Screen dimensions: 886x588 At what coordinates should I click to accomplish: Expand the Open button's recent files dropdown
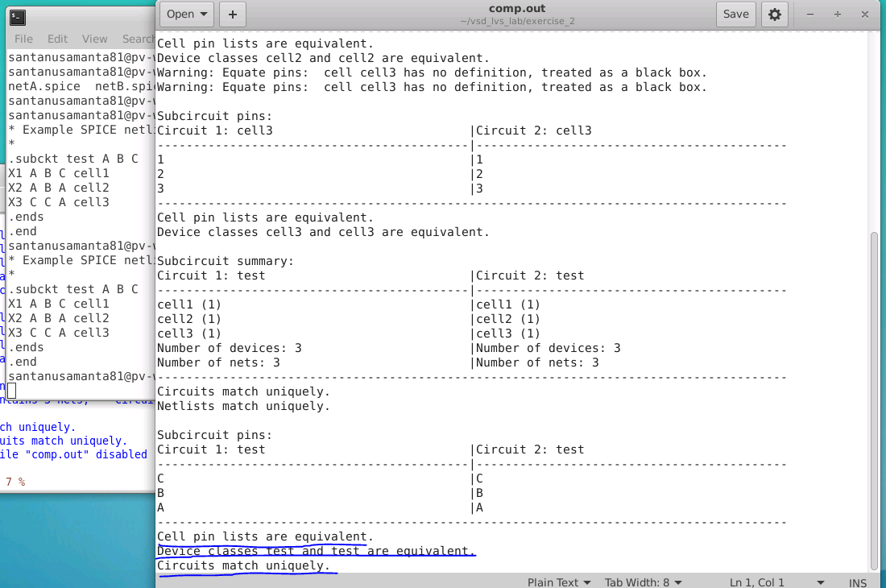point(205,14)
